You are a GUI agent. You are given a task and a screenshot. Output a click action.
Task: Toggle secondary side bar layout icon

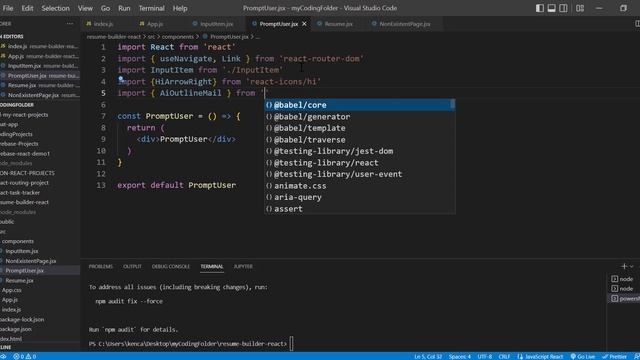[563, 8]
